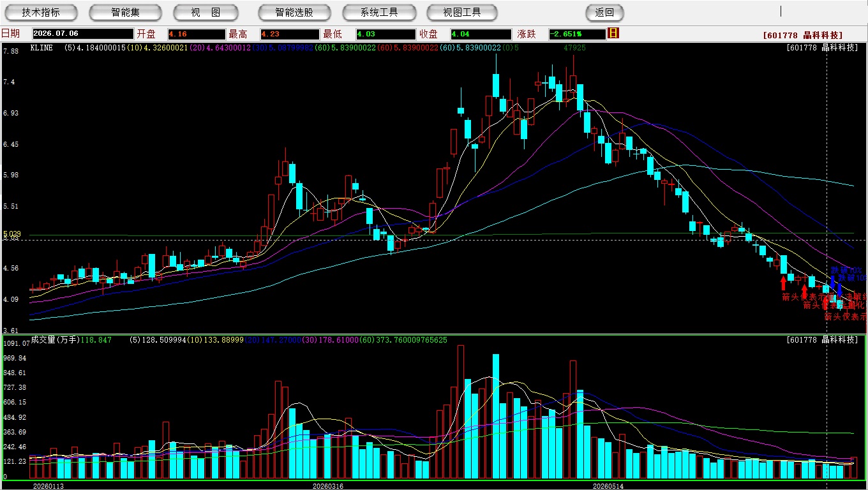Click the volume reading 118.847
This screenshot has height=490, width=868.
point(96,340)
